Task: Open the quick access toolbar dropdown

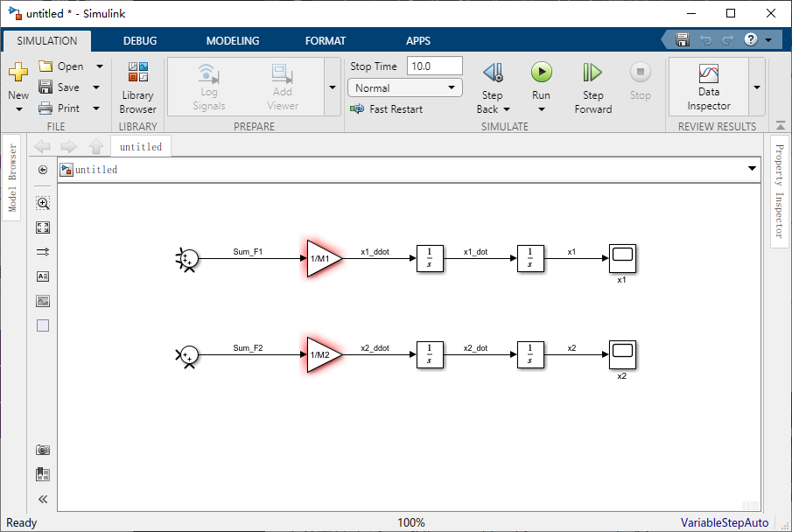Action: 768,40
